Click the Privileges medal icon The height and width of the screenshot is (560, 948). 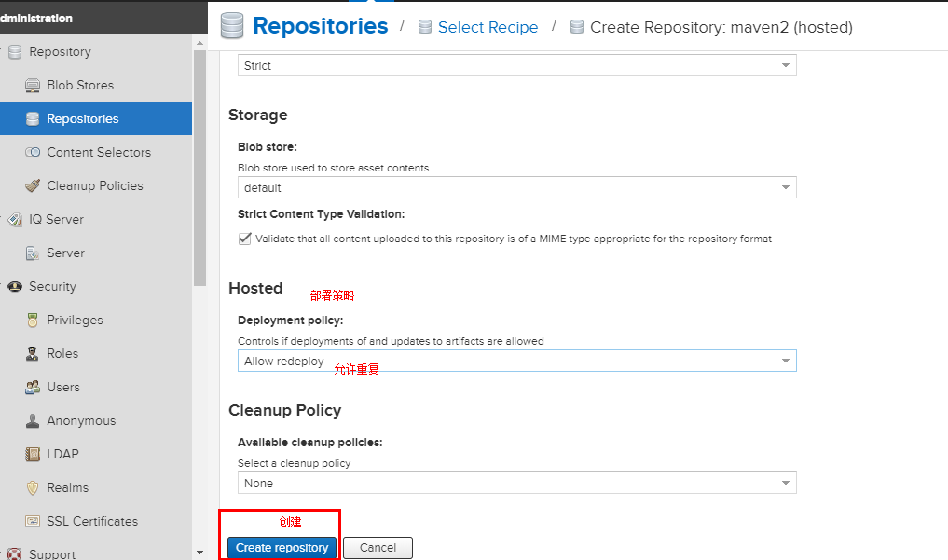(33, 321)
